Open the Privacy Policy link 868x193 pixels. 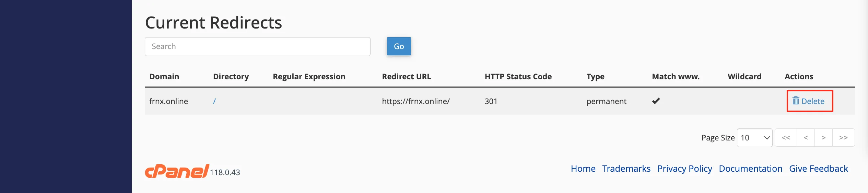click(684, 169)
